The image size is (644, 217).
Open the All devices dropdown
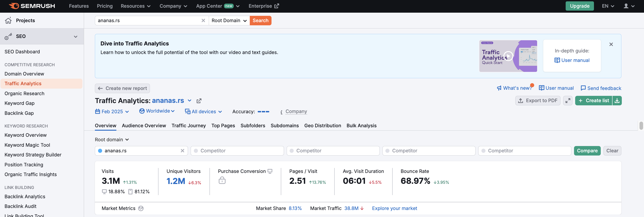pyautogui.click(x=203, y=111)
